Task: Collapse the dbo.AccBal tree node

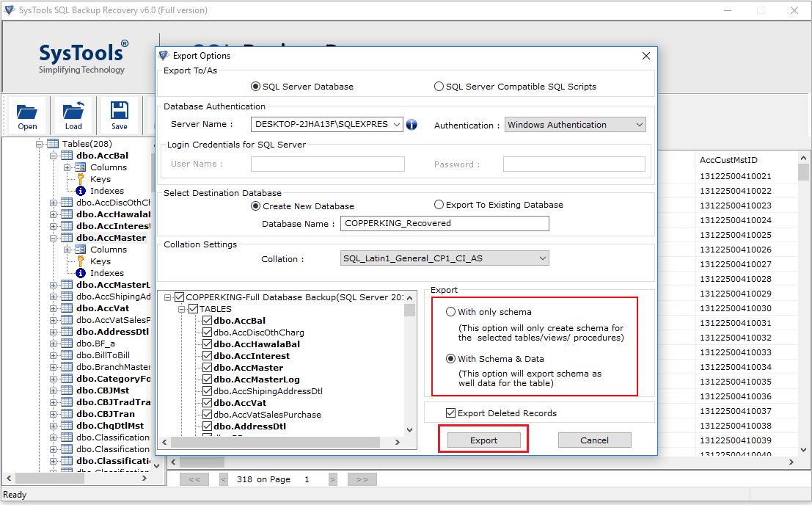Action: pos(54,156)
